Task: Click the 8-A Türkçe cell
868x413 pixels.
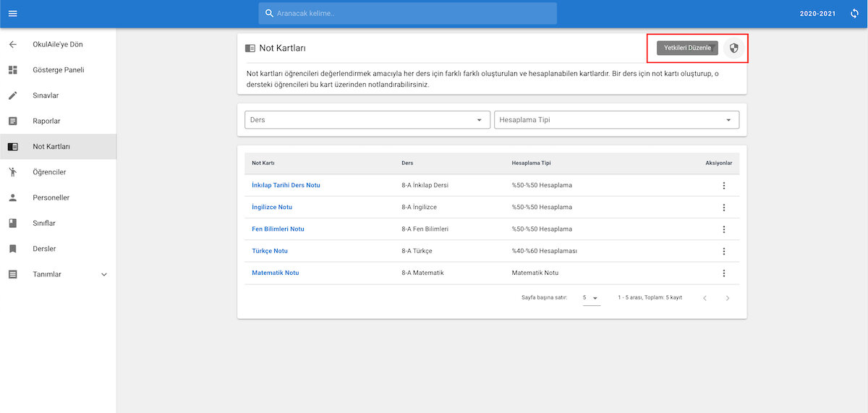Action: pos(417,251)
